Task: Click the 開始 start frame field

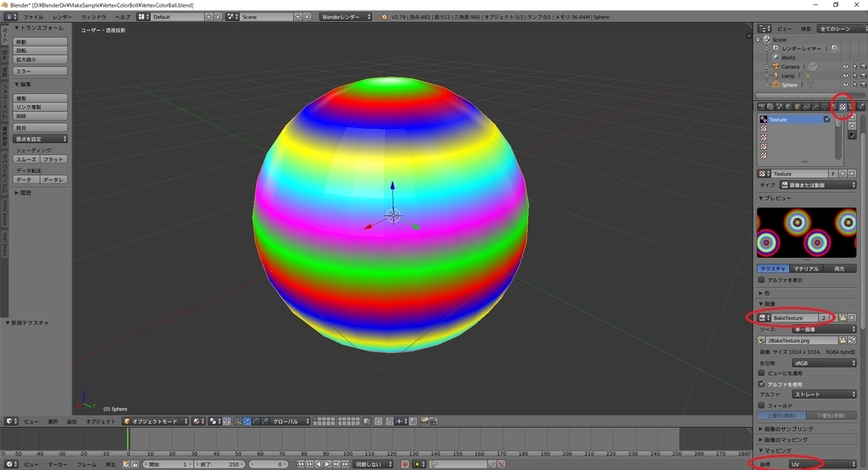Action: 167,464
